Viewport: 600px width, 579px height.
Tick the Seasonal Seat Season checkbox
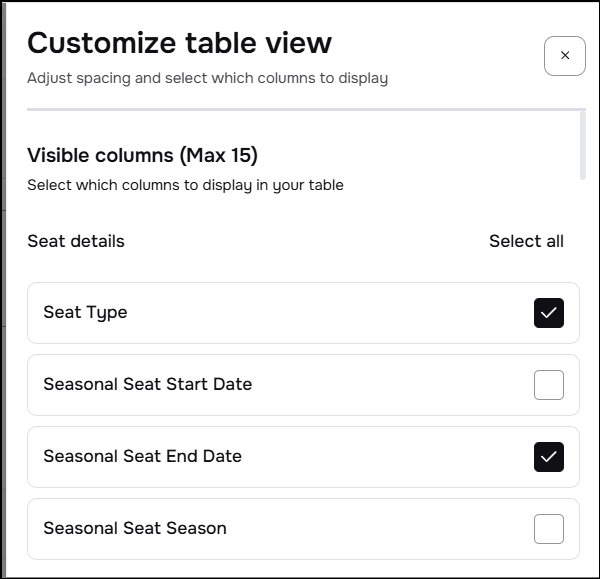coord(548,529)
